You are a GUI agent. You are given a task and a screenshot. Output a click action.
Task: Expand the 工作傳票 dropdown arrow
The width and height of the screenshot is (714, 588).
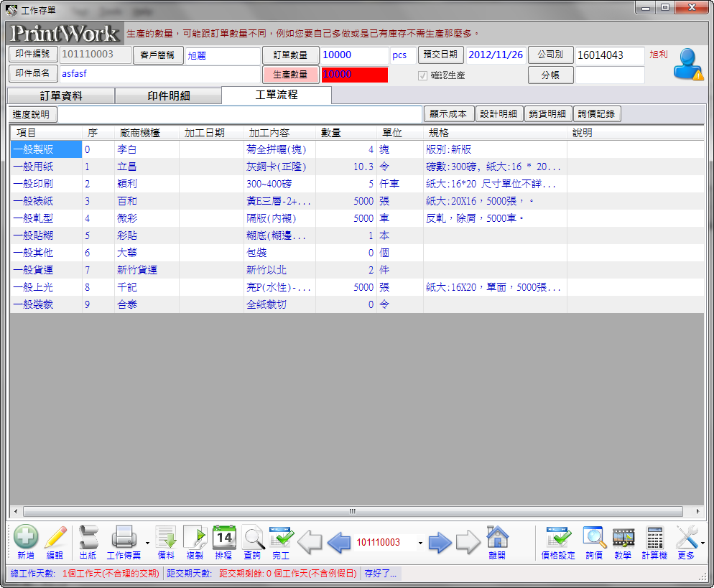click(x=147, y=543)
